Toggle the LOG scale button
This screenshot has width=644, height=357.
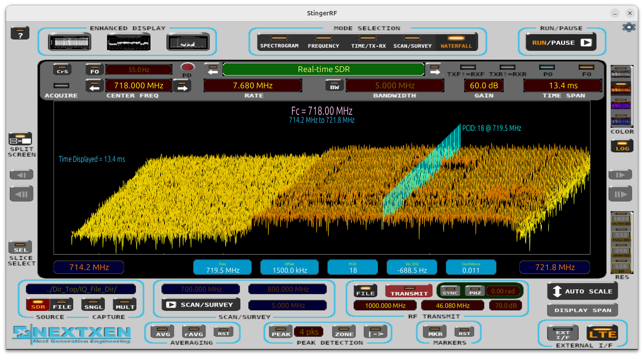622,146
